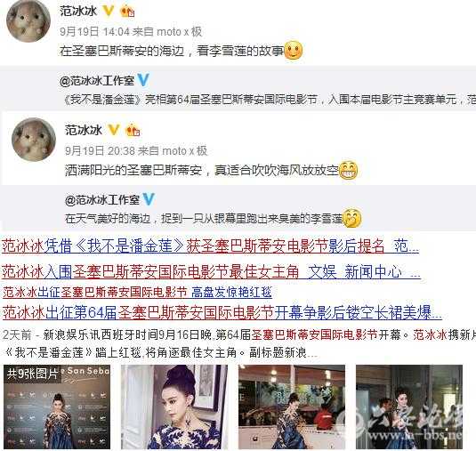
Task: Open the 开幕争影后镂空长裙美爆 headline link
Action: coord(359,312)
